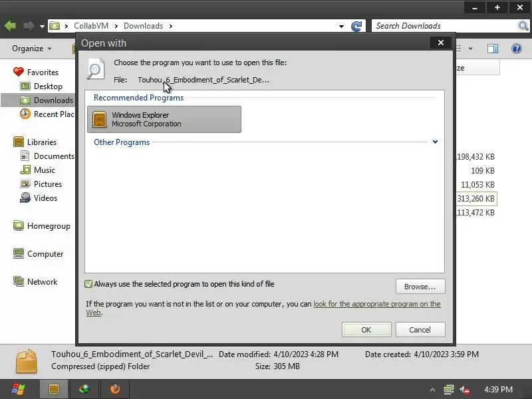Open the Videos library
Screen dimensions: 532x399
point(45,198)
